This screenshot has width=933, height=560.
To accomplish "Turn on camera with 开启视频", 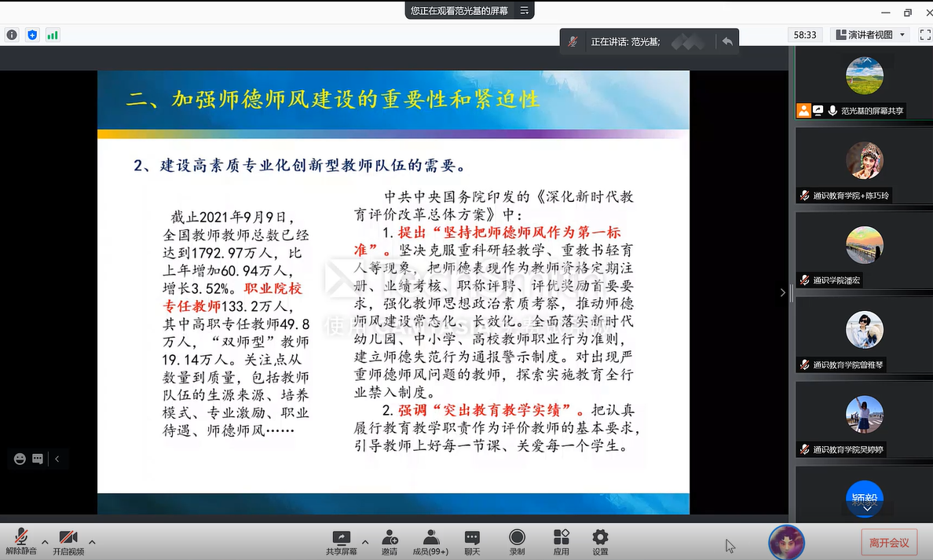I will [68, 541].
